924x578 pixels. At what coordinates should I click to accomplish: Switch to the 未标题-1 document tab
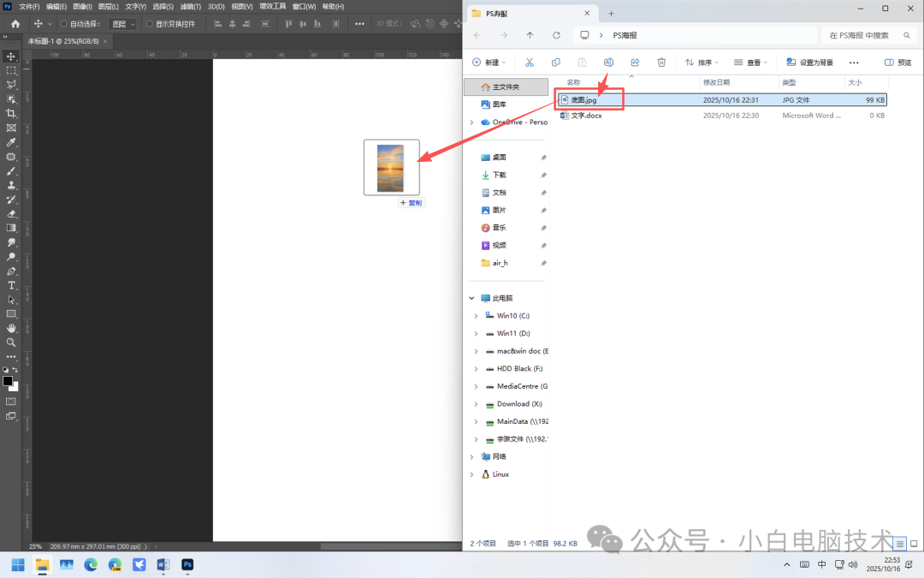63,41
